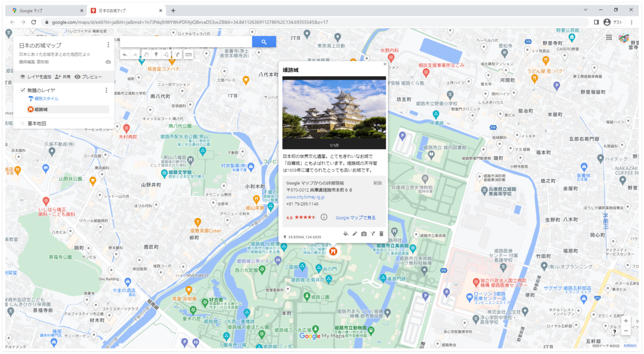
Task: Click the map help question mark icon
Action: [x=614, y=331]
